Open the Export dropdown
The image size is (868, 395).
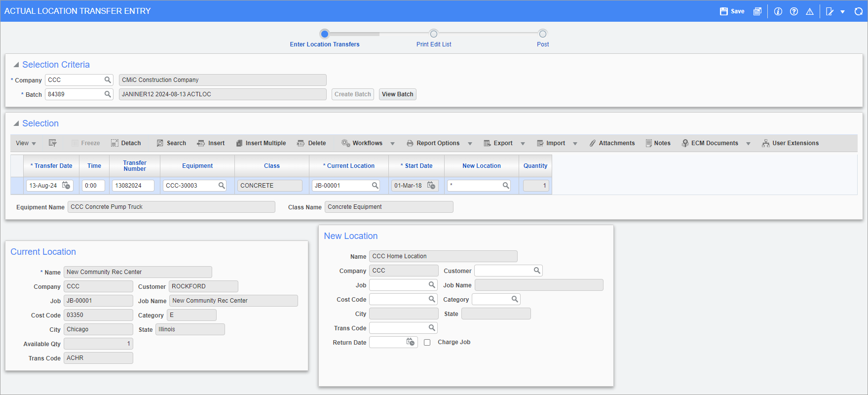pyautogui.click(x=523, y=144)
